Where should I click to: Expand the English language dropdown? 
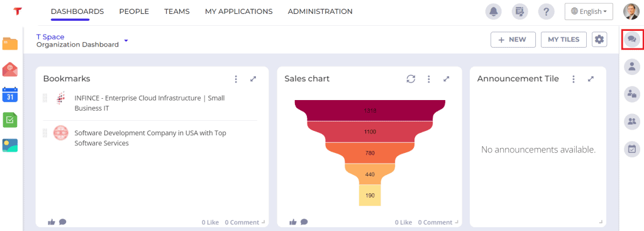(x=589, y=11)
